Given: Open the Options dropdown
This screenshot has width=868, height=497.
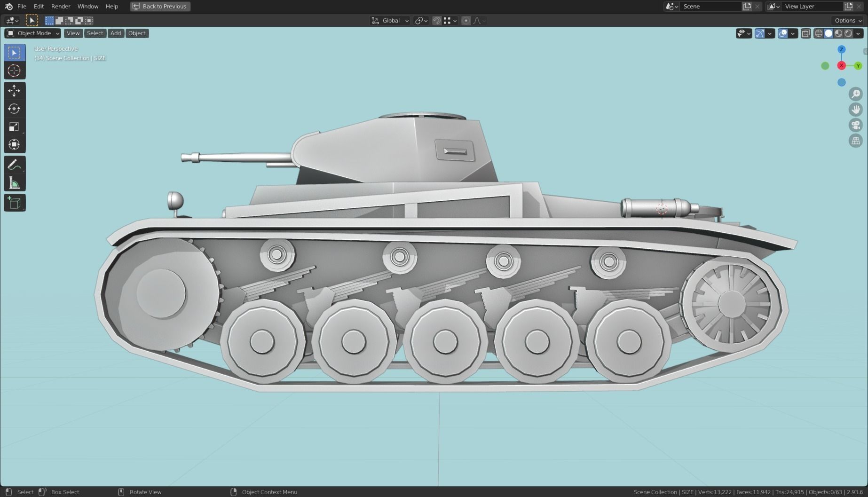Looking at the screenshot, I should (x=848, y=20).
